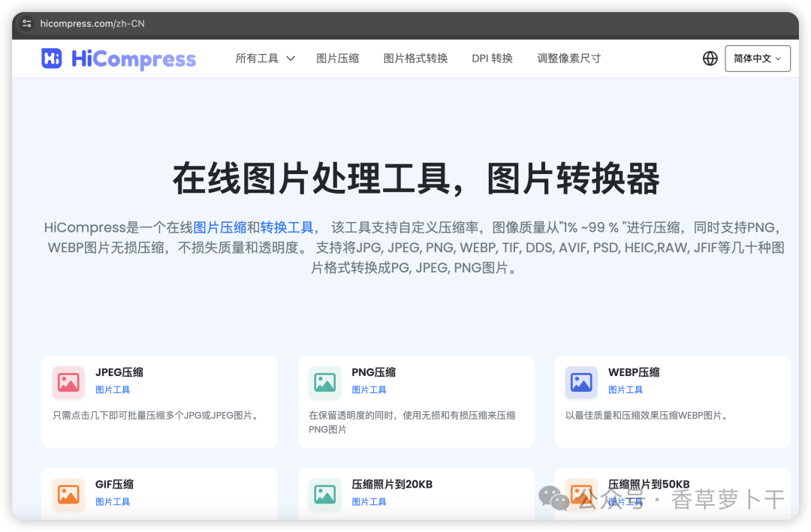Click the WEBP压缩 card icon
Screen dimensions: 811x532
pyautogui.click(x=580, y=382)
